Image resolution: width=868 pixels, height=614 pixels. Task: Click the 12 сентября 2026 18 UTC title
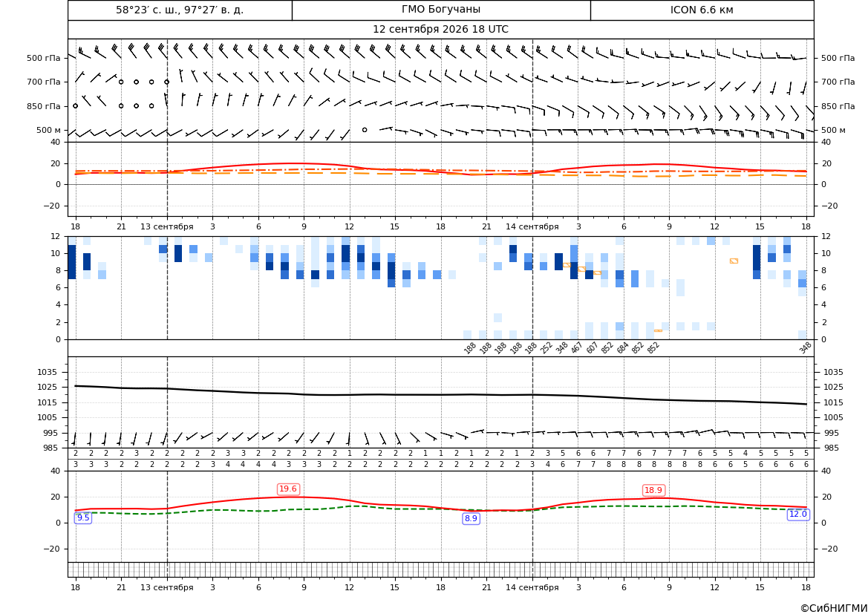[440, 30]
